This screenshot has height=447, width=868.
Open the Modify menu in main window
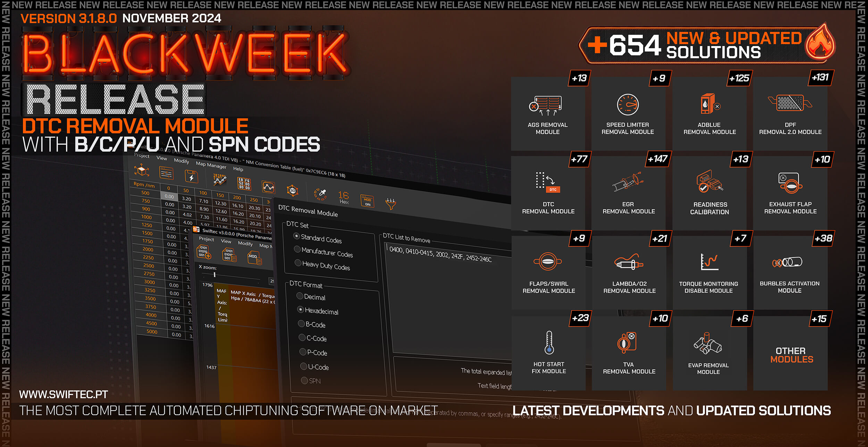tap(181, 161)
